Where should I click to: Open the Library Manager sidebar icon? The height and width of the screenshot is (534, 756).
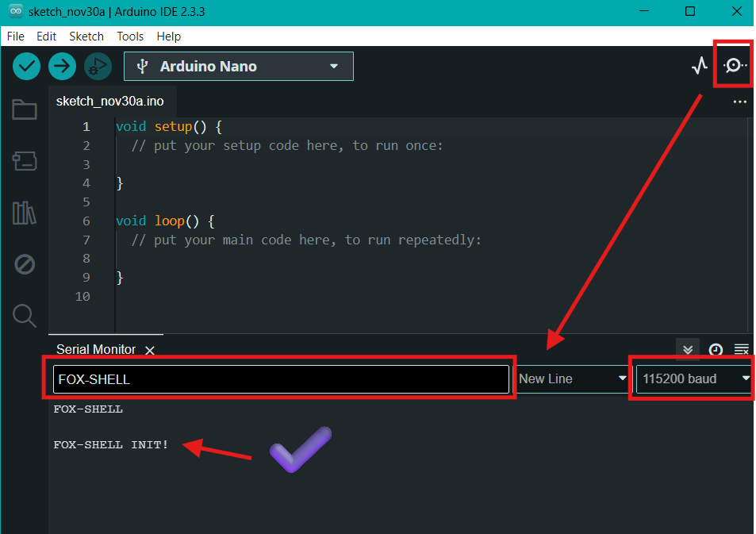[x=25, y=213]
